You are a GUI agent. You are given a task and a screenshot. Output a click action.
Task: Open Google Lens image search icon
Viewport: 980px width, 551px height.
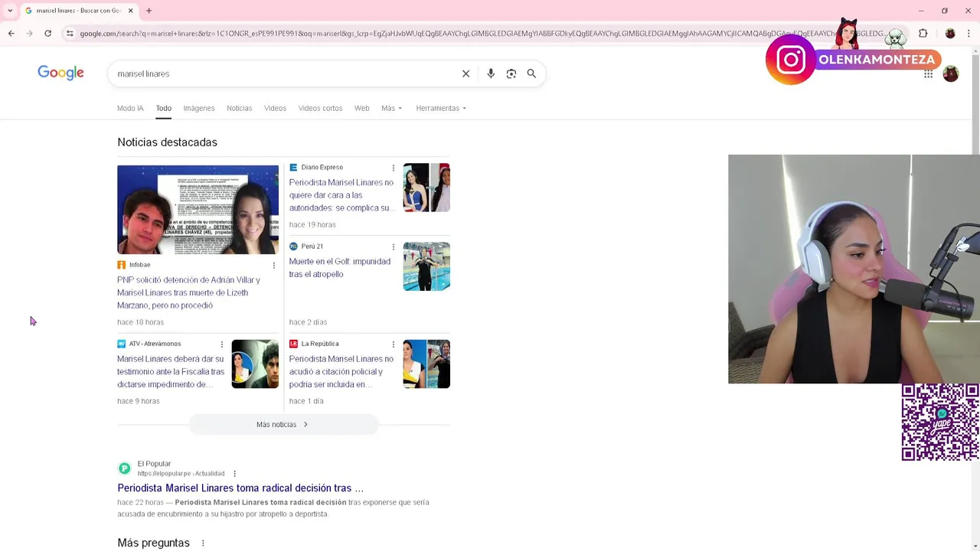(511, 73)
